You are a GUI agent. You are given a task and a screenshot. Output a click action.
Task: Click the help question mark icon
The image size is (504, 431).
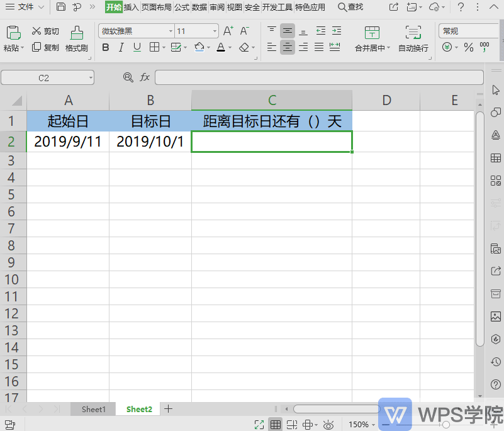(x=461, y=7)
